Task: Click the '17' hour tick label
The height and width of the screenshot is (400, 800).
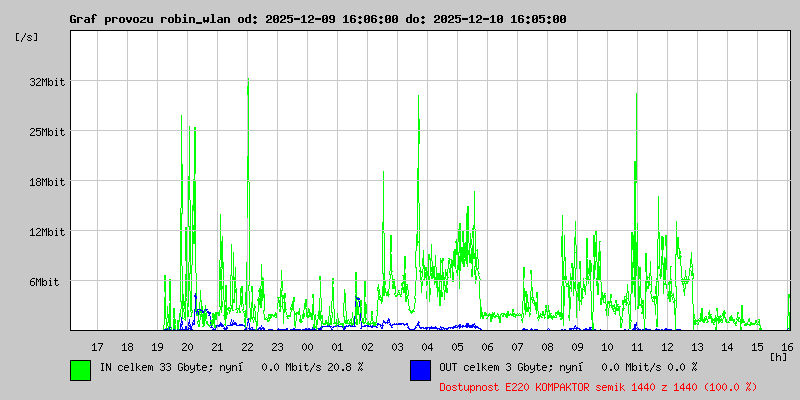Action: (97, 347)
